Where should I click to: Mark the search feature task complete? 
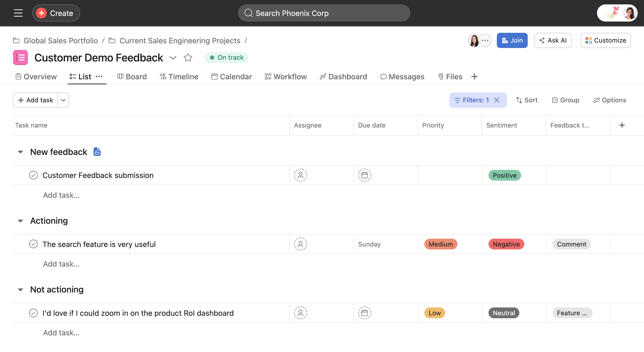[33, 244]
